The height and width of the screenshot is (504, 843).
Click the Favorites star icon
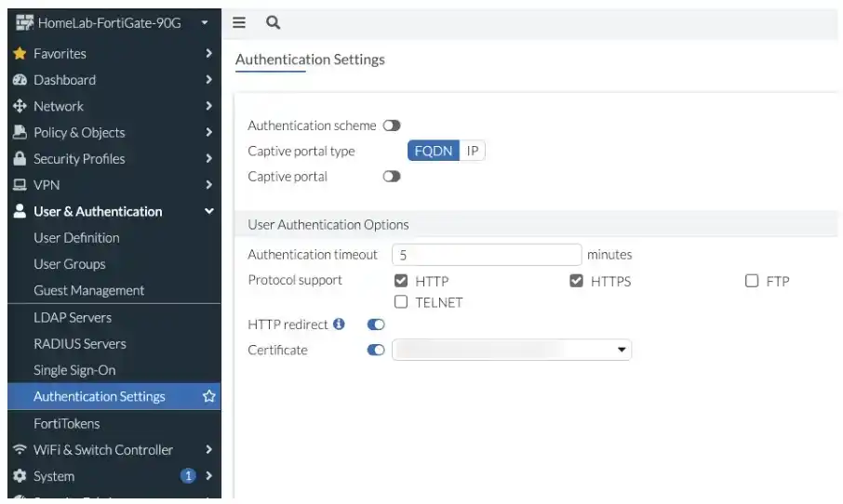[x=20, y=54]
